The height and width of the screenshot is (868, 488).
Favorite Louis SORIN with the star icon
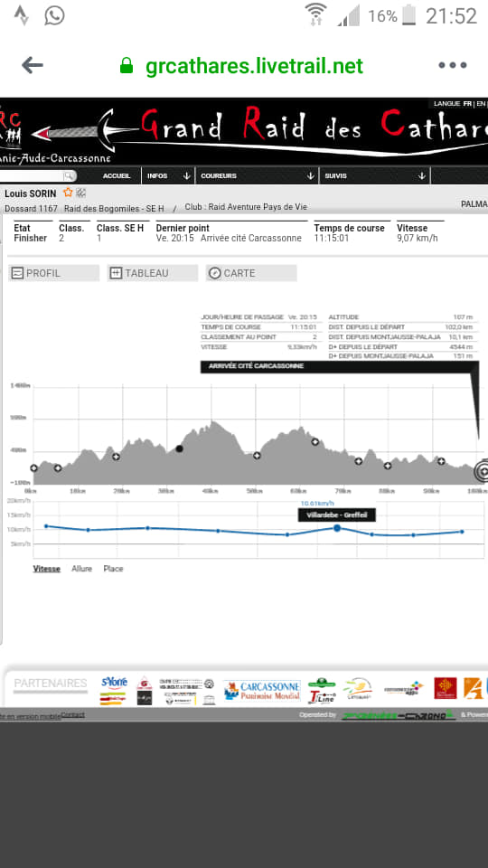pyautogui.click(x=68, y=193)
